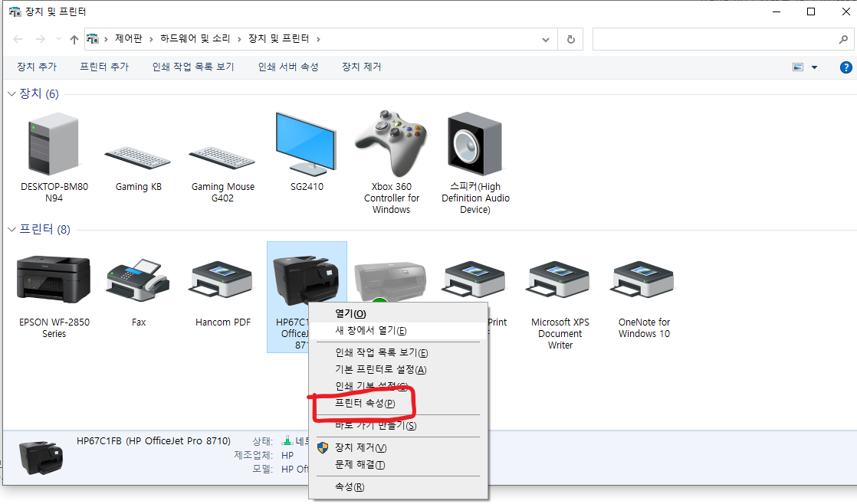Select the HP OfficeJet Pro 8710 printer icon

click(306, 279)
